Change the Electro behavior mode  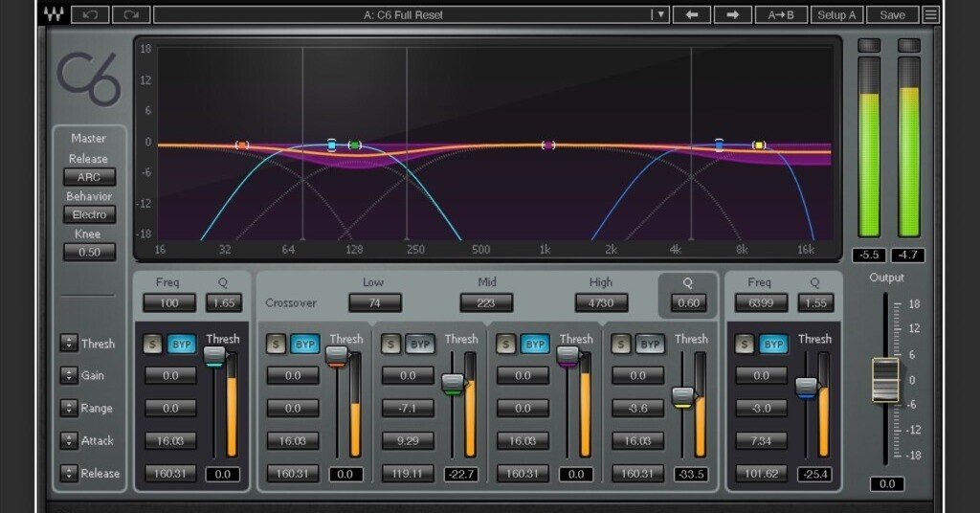tap(89, 214)
